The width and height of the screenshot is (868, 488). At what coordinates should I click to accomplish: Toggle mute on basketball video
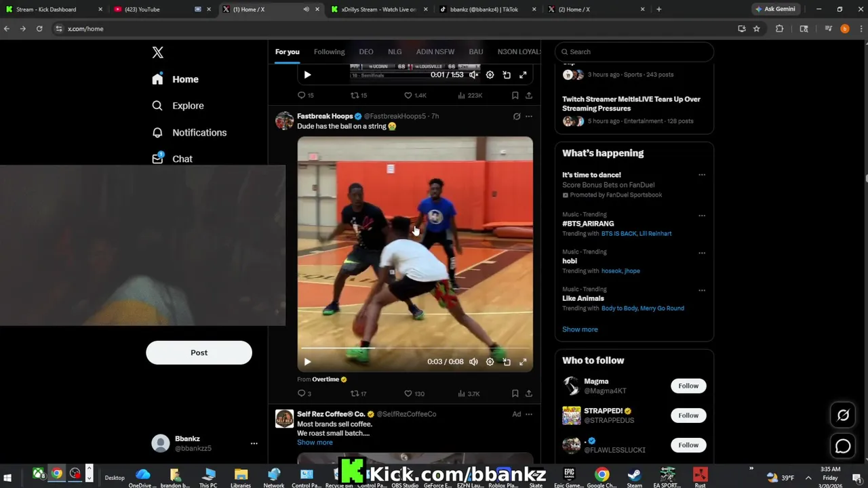pyautogui.click(x=474, y=362)
